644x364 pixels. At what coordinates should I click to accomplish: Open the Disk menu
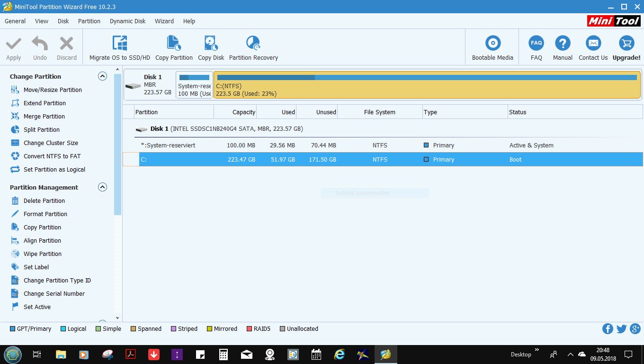pos(63,21)
